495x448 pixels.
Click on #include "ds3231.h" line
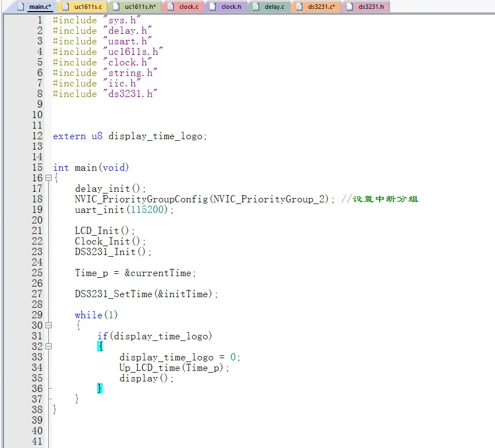pos(105,94)
